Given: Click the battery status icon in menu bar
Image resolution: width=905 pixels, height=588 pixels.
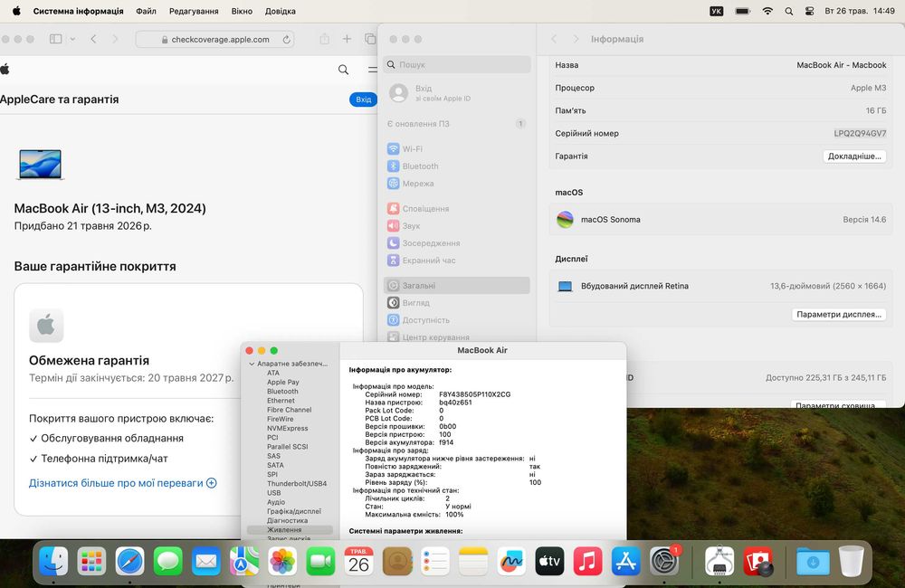Looking at the screenshot, I should point(742,11).
